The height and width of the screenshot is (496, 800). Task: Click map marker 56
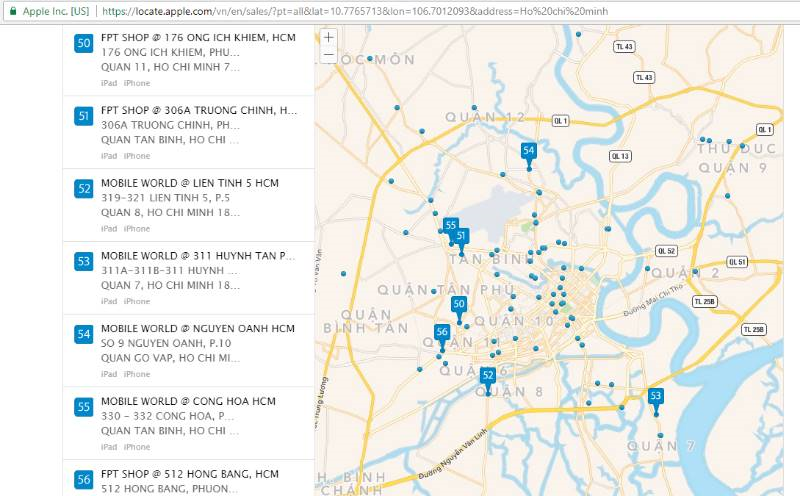(x=442, y=332)
